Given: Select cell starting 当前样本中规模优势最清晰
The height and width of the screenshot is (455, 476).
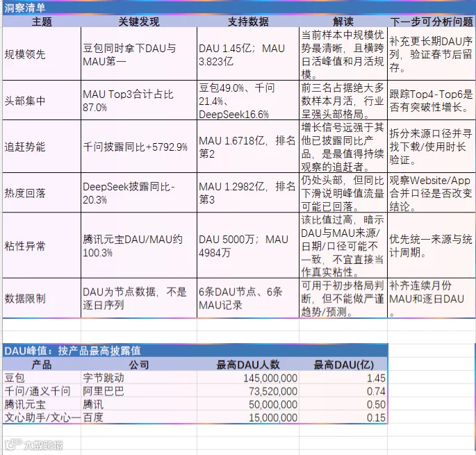Looking at the screenshot, I should point(343,54).
